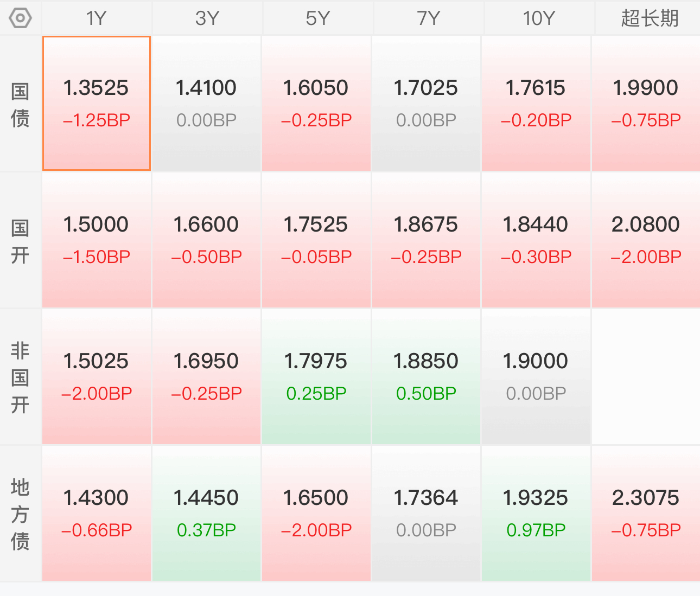Image resolution: width=700 pixels, height=596 pixels.
Task: Open 国债 3Y cell showing 1.4100
Action: pos(207,104)
